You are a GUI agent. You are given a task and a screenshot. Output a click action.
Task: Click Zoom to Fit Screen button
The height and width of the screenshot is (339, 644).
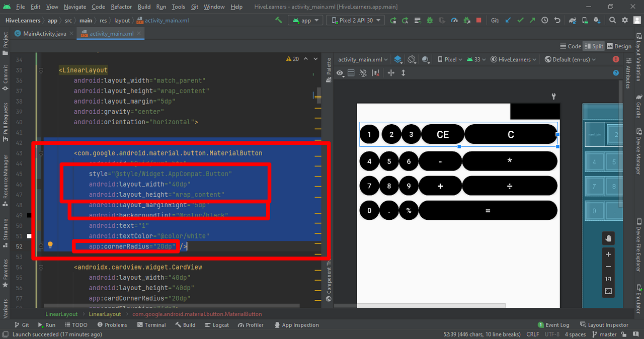click(x=608, y=292)
